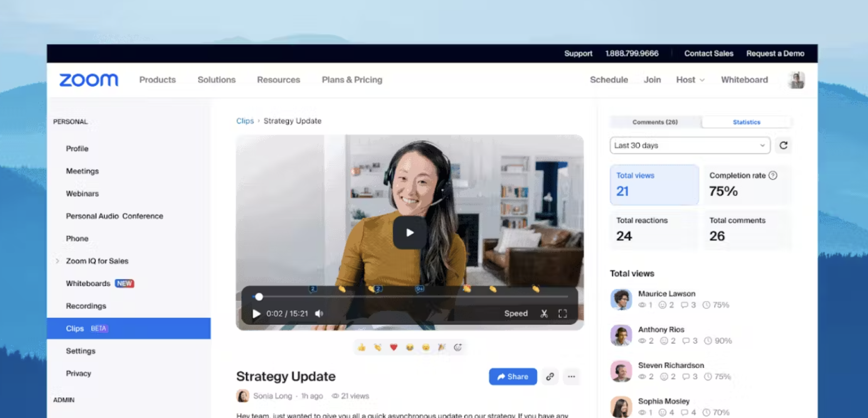The height and width of the screenshot is (418, 868).
Task: Click the Join link
Action: (x=652, y=80)
